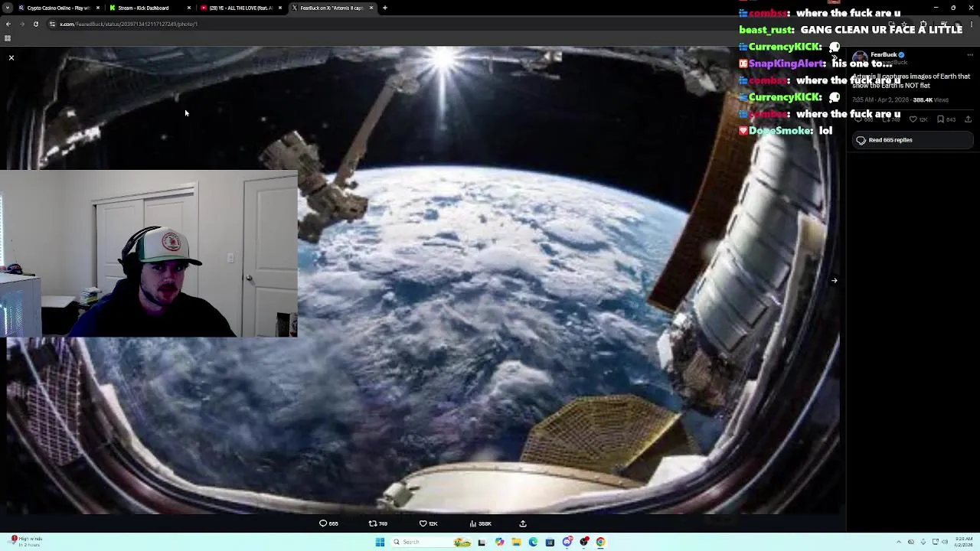Close the Crypto Casino Online tab
The width and height of the screenshot is (980, 551).
click(x=97, y=8)
